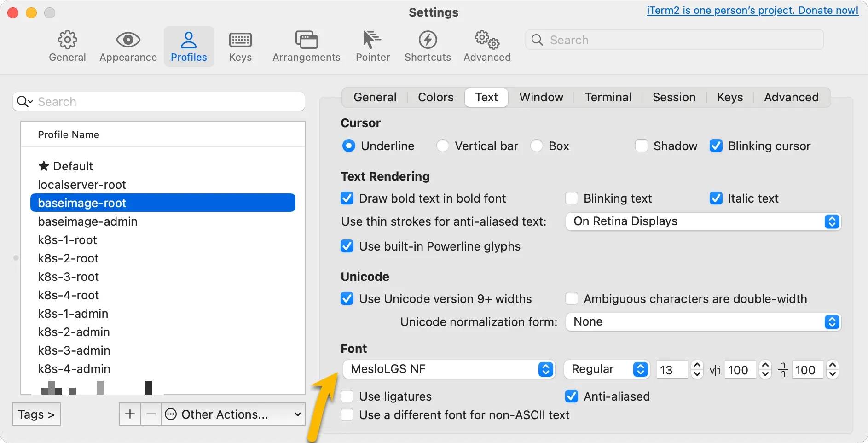
Task: Switch to the Colors tab
Action: pyautogui.click(x=435, y=97)
